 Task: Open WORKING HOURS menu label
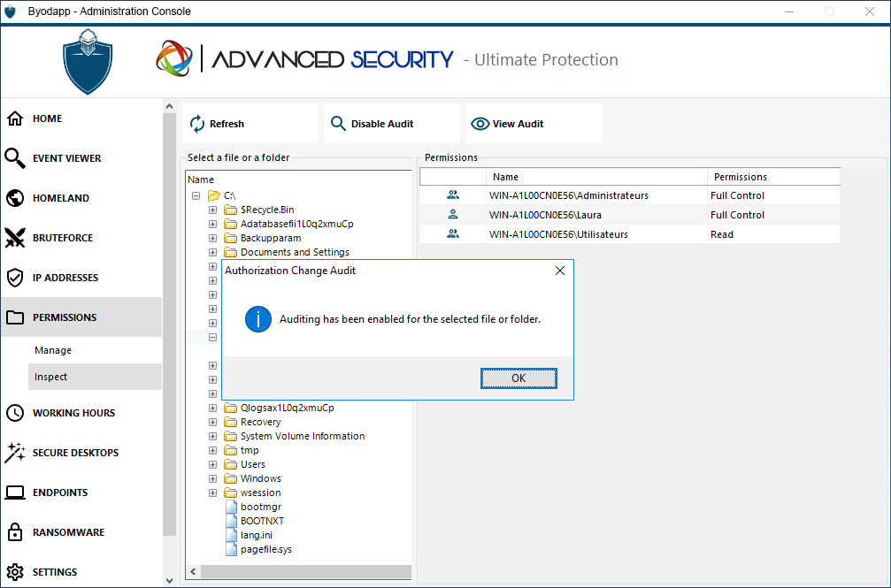[x=73, y=412]
